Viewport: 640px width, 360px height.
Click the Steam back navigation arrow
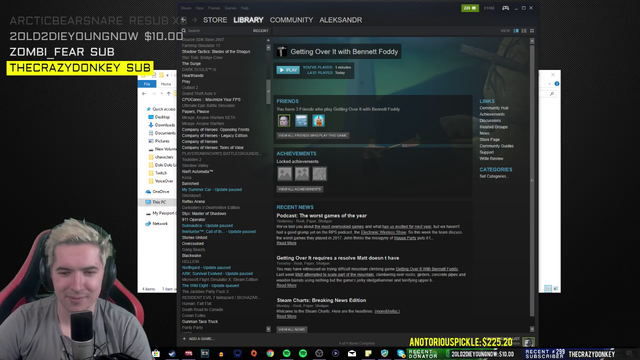click(x=184, y=20)
